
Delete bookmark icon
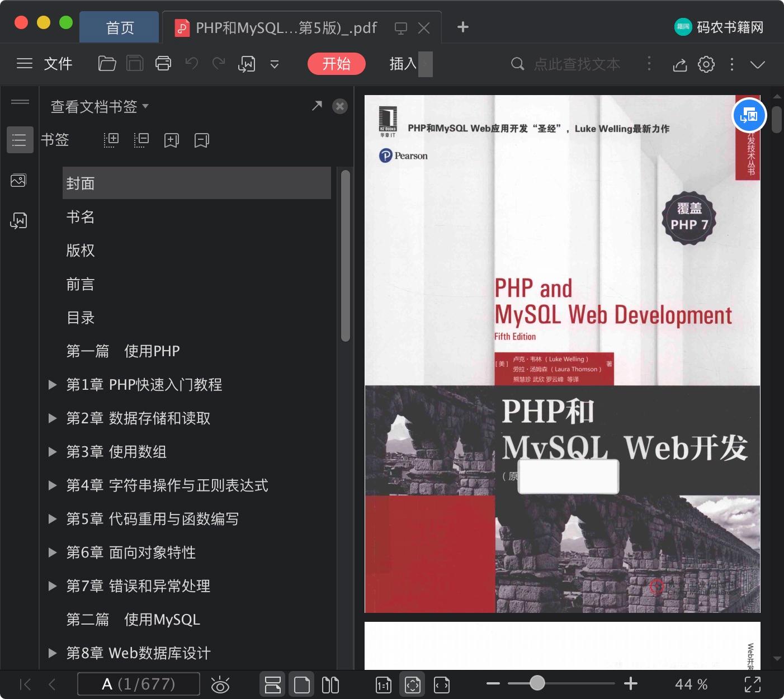click(x=201, y=140)
